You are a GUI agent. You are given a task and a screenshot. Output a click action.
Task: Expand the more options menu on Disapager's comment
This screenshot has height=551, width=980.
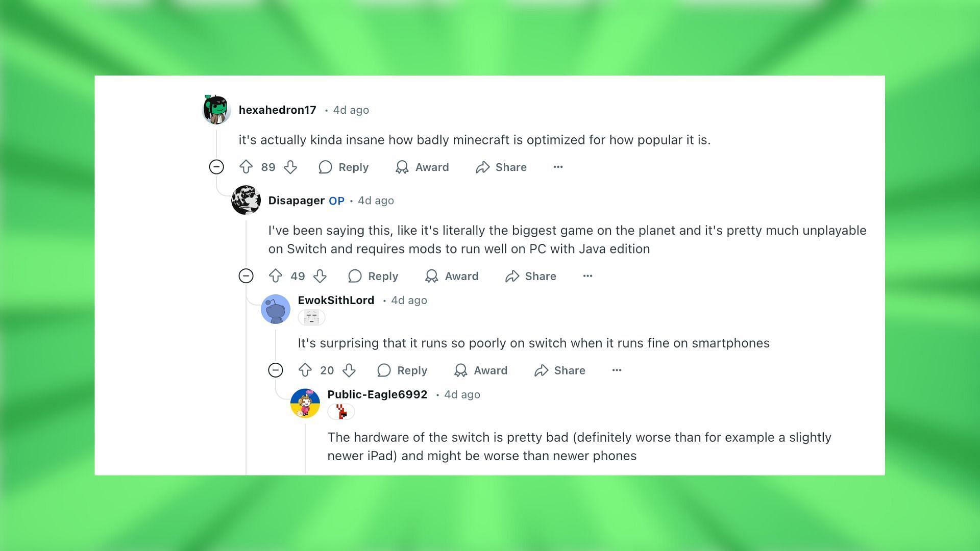587,275
